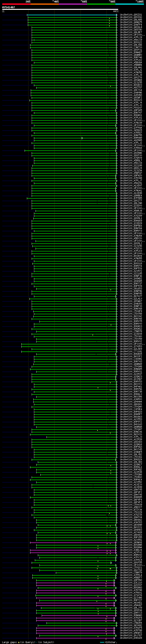Select label UniRef100_A6XHG1
The height and width of the screenshot is (644, 146).
[x=131, y=603]
